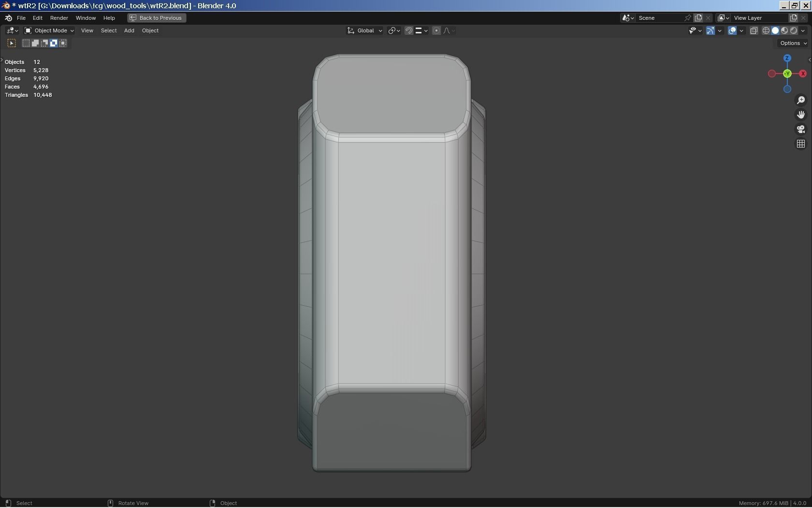This screenshot has height=508, width=812.
Task: Toggle the snapping magnet
Action: [x=409, y=30]
